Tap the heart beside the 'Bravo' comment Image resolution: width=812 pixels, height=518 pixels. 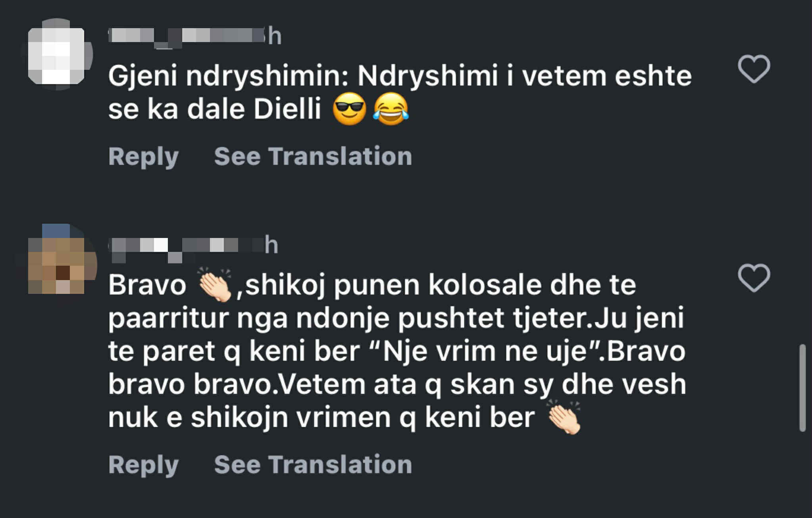click(x=754, y=278)
